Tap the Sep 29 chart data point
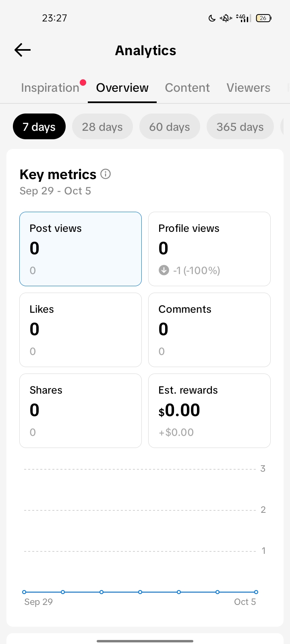The height and width of the screenshot is (644, 290). point(24,592)
